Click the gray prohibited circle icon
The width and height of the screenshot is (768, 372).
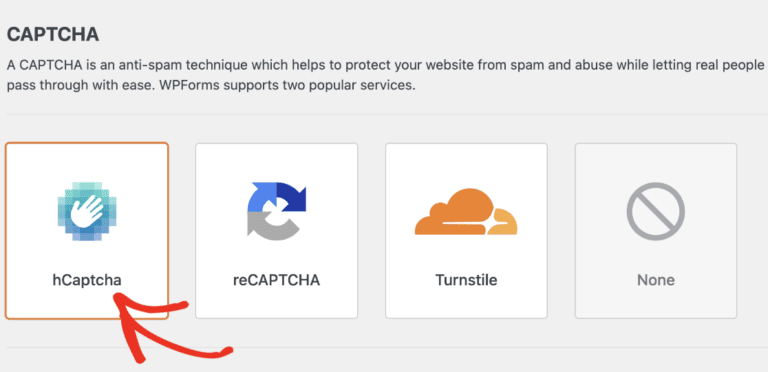[655, 211]
